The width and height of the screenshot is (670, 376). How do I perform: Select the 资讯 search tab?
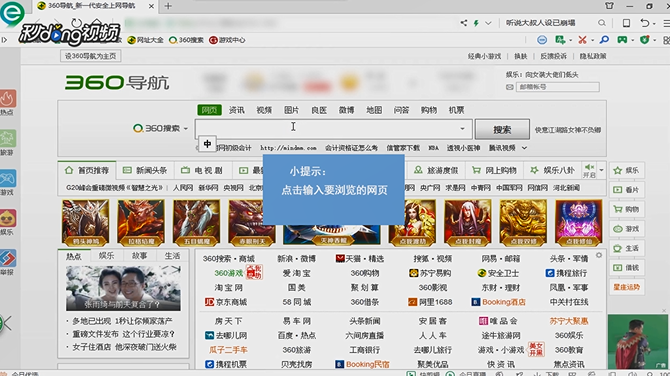pyautogui.click(x=236, y=110)
